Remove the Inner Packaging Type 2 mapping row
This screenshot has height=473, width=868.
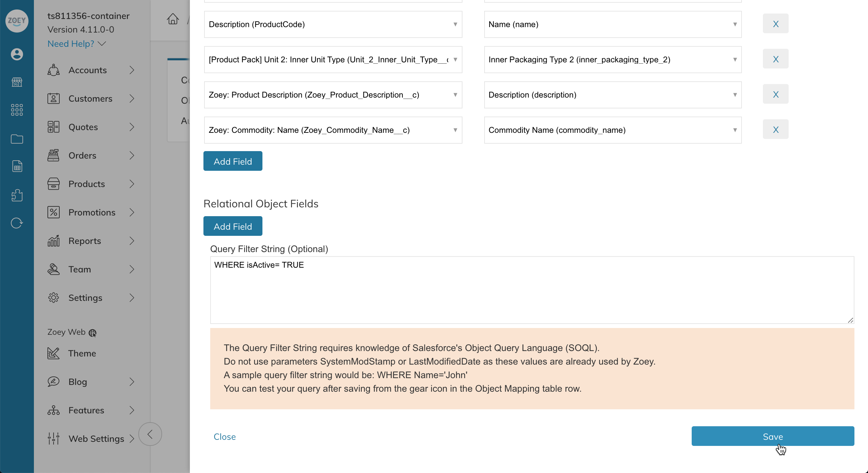click(775, 59)
